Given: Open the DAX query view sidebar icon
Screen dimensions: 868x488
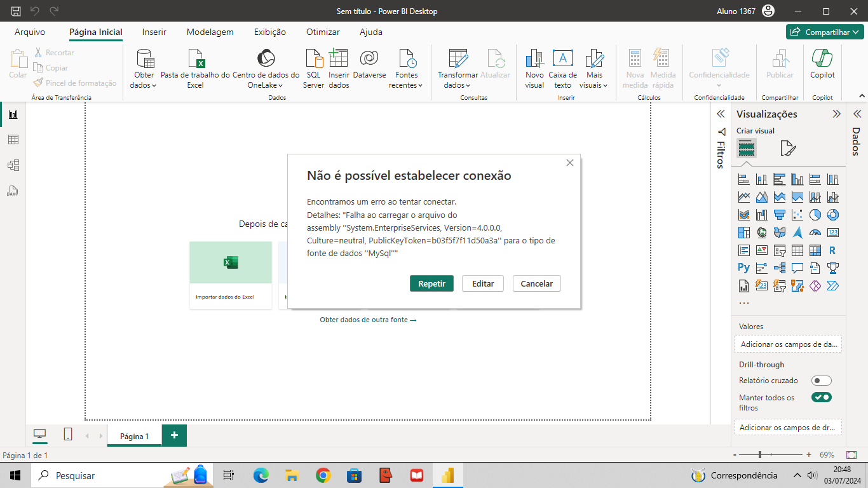Looking at the screenshot, I should tap(13, 191).
